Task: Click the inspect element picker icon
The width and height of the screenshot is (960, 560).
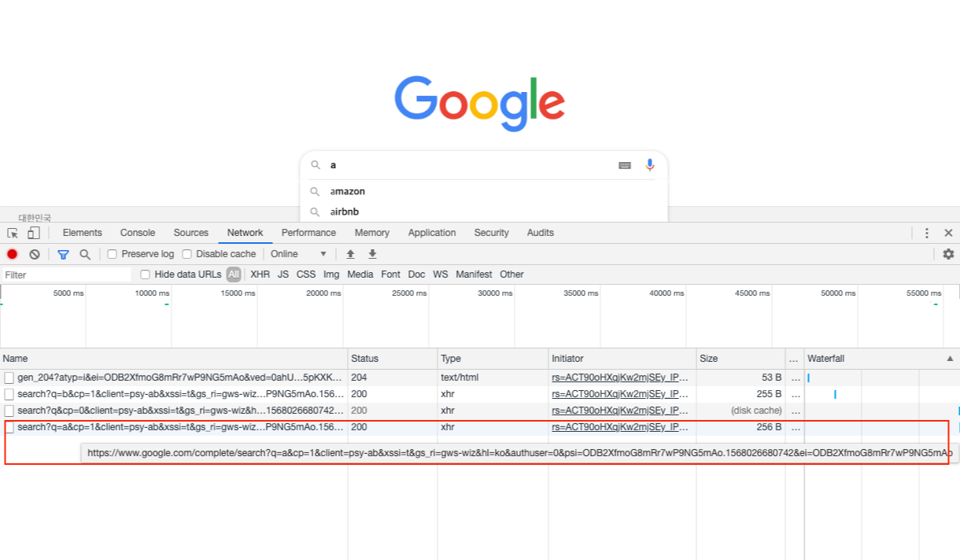Action: pyautogui.click(x=13, y=233)
